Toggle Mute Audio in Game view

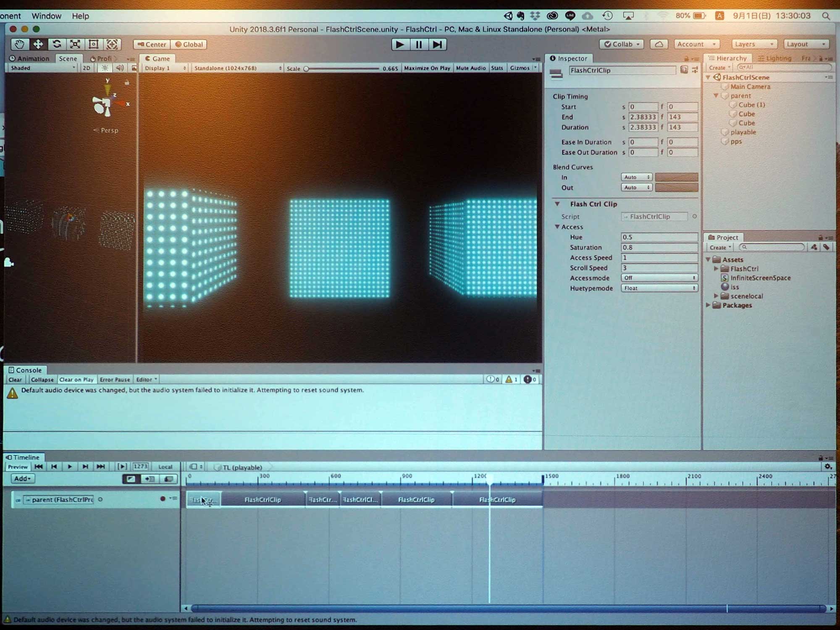(470, 68)
